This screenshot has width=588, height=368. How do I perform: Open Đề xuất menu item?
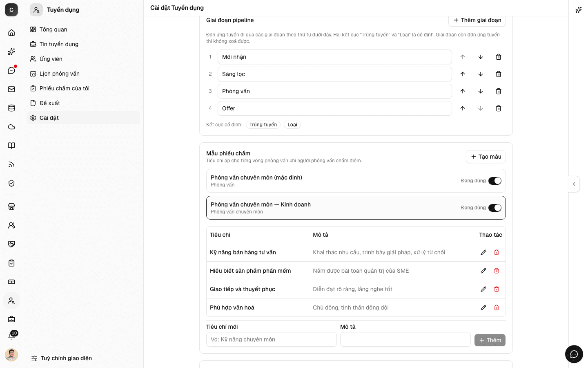[83, 103]
